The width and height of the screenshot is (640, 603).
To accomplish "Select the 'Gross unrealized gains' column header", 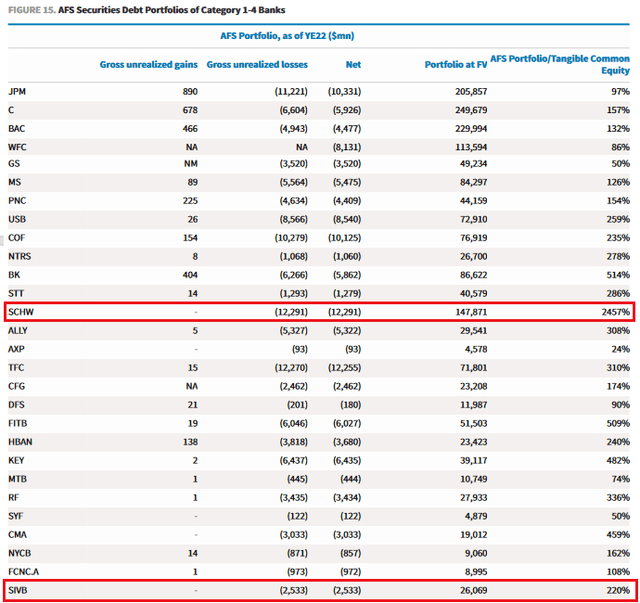I will click(150, 64).
